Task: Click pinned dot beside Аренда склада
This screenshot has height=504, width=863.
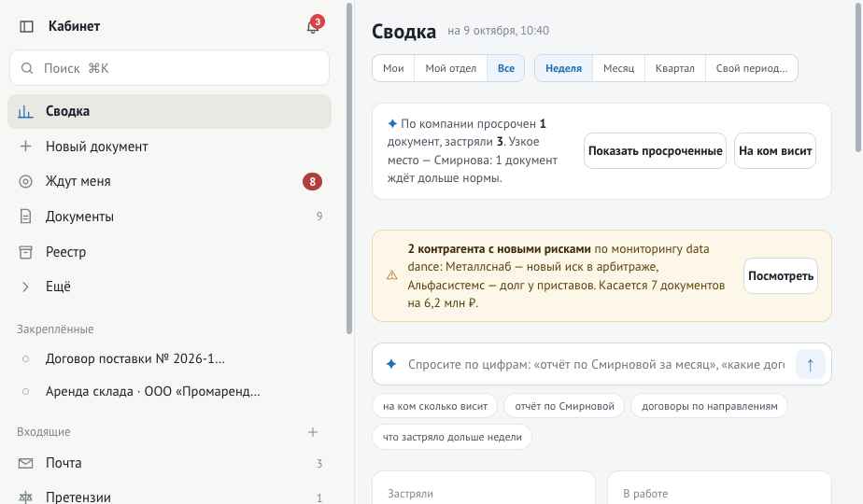Action: click(25, 392)
